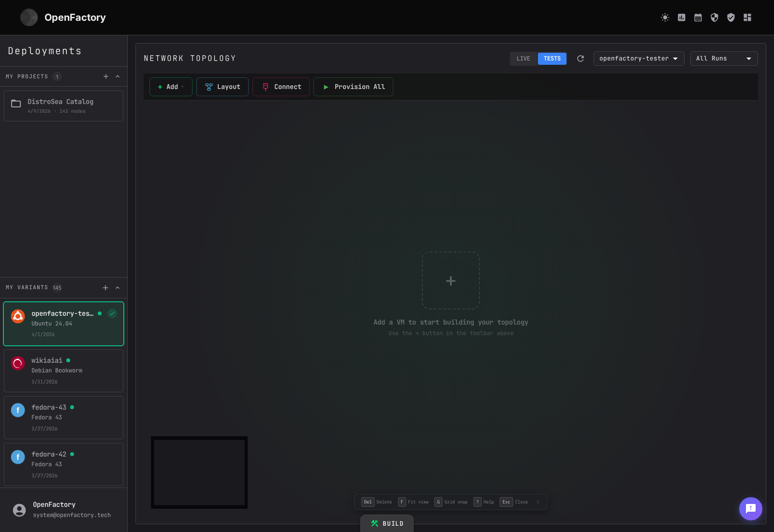The image size is (774, 532).
Task: Open the openfactory-tester dropdown
Action: tap(639, 59)
